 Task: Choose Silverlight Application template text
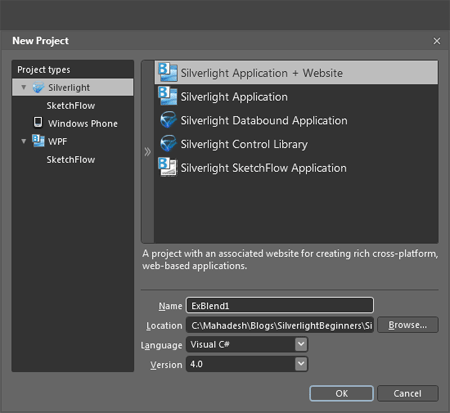pos(234,97)
